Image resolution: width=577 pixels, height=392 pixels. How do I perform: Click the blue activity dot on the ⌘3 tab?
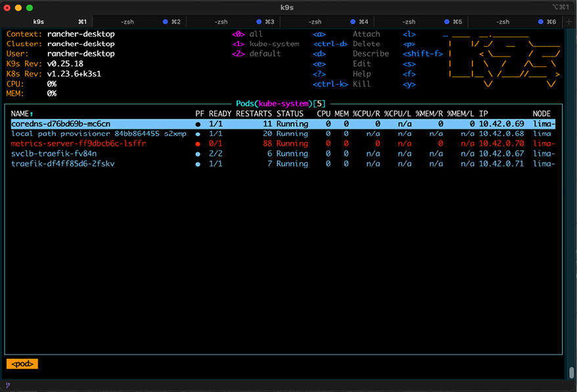259,22
